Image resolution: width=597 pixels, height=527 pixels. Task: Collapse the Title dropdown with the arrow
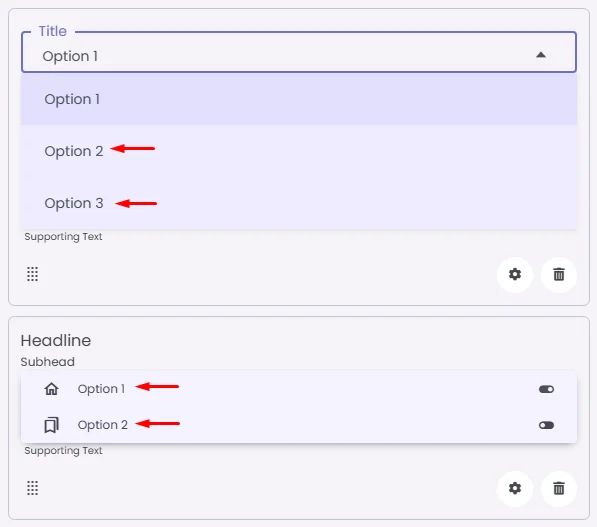pos(541,55)
